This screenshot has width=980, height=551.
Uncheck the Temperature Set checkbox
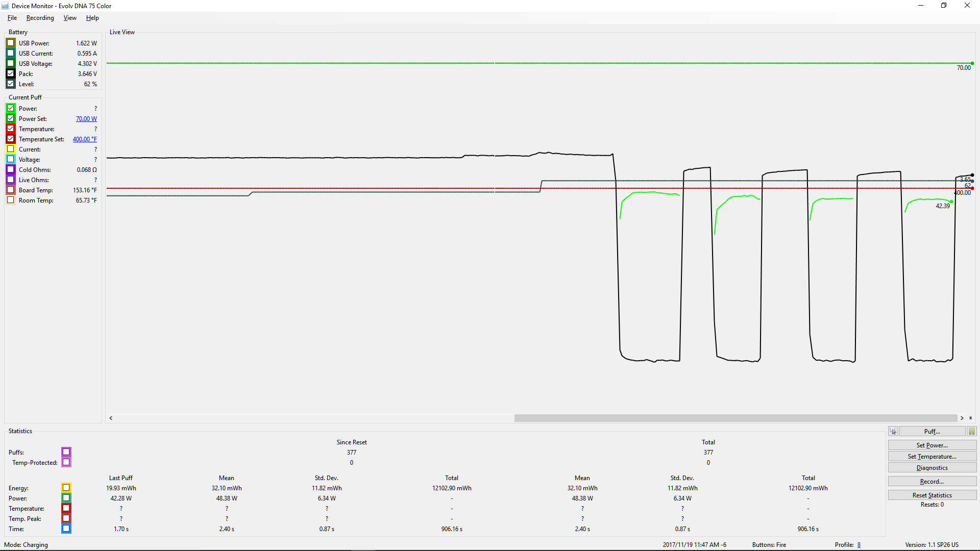pyautogui.click(x=11, y=139)
